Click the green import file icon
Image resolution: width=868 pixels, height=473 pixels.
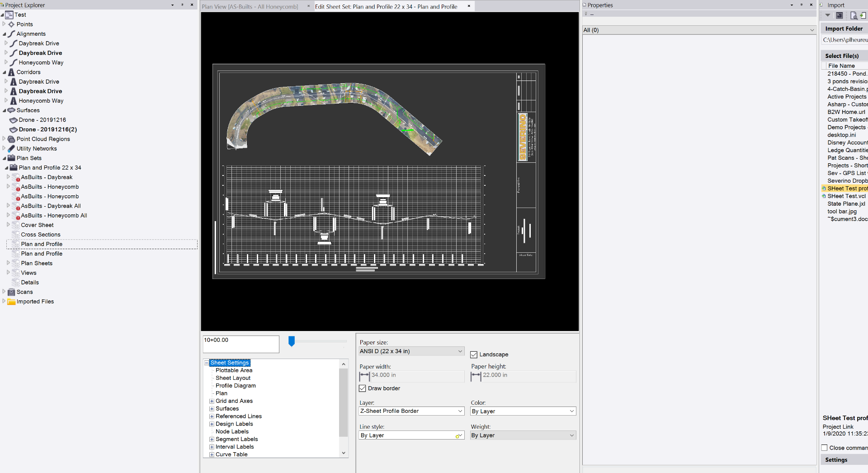(x=863, y=15)
